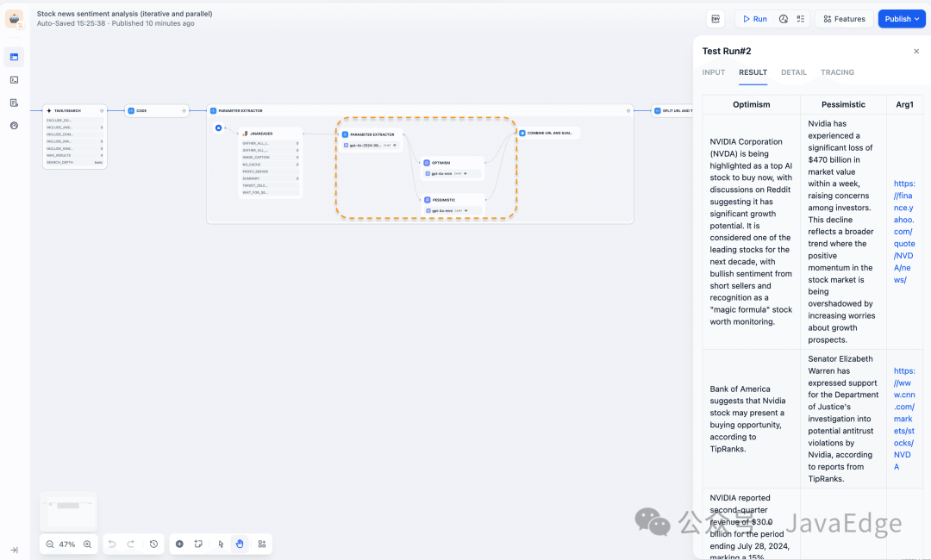Select the CODE node
This screenshot has width=931, height=560.
pyautogui.click(x=157, y=110)
